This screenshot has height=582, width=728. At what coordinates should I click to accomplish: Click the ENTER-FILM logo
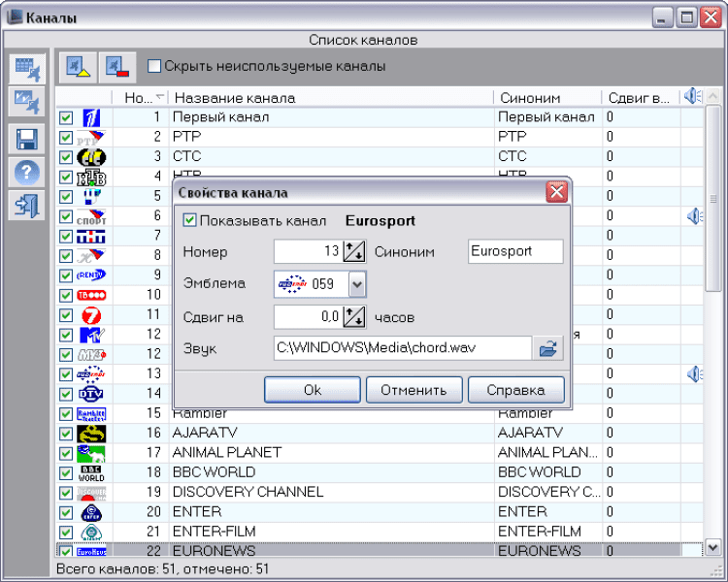tap(91, 533)
